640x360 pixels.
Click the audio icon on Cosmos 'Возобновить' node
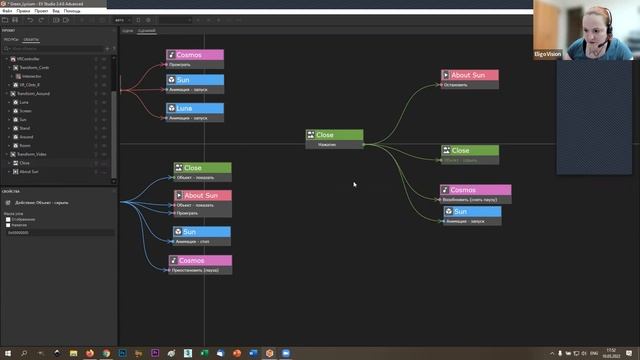click(x=445, y=190)
